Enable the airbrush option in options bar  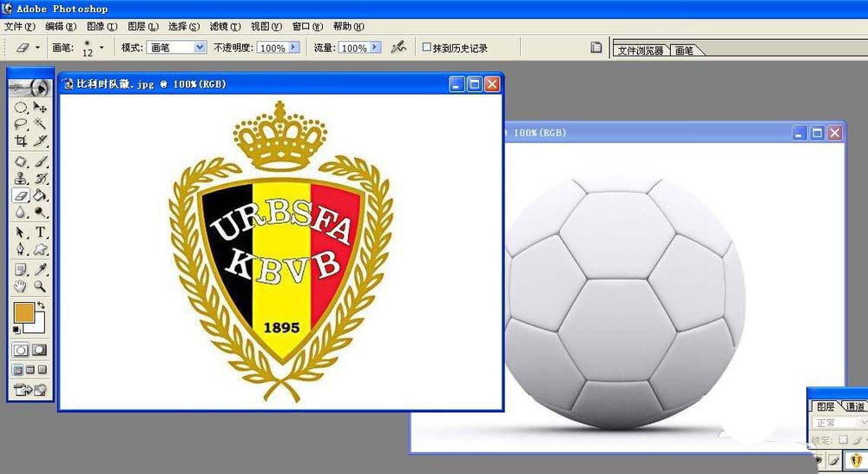[x=398, y=48]
